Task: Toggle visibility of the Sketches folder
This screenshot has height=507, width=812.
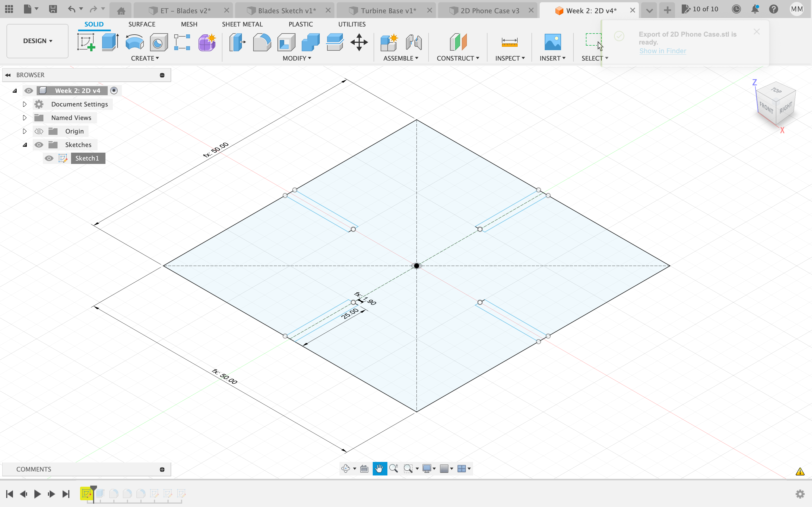Action: tap(39, 145)
